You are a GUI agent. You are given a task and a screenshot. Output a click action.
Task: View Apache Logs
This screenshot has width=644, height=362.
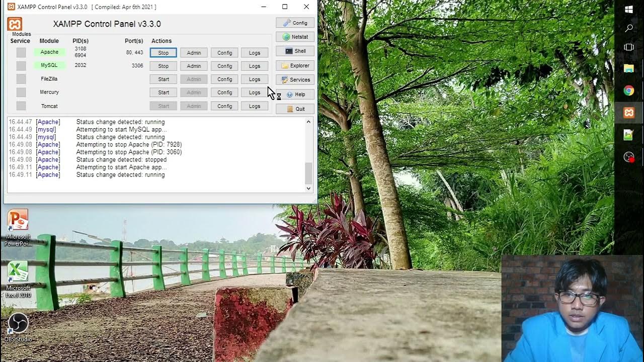click(255, 53)
